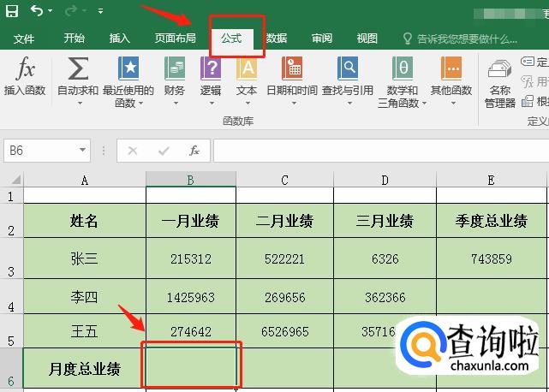Click the Save icon in quick access toolbar

coord(12,11)
